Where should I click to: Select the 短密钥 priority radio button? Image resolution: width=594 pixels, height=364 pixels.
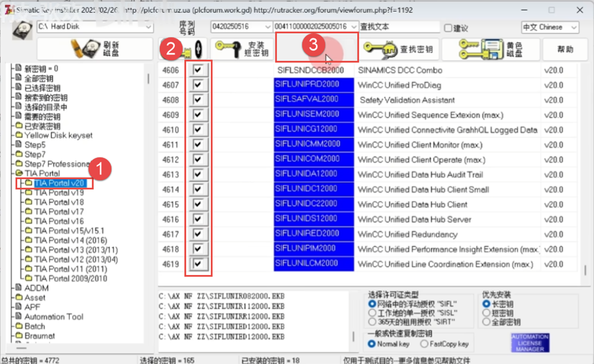tap(486, 313)
